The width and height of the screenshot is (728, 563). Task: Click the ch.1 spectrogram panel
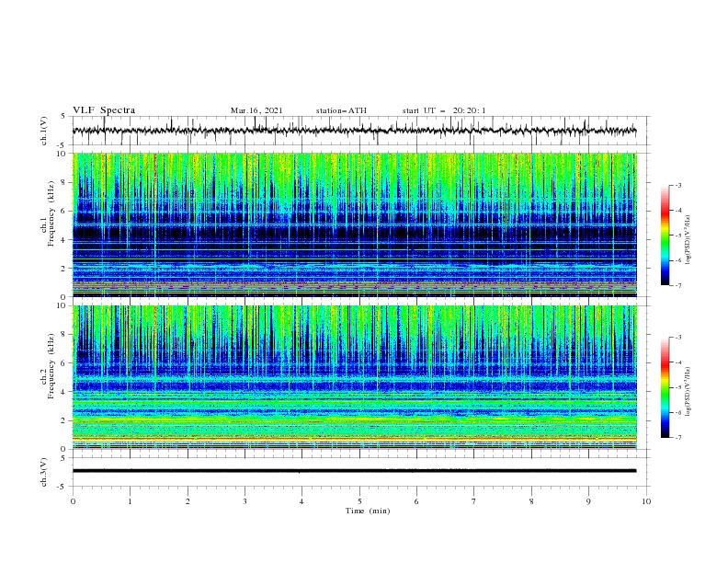354,224
